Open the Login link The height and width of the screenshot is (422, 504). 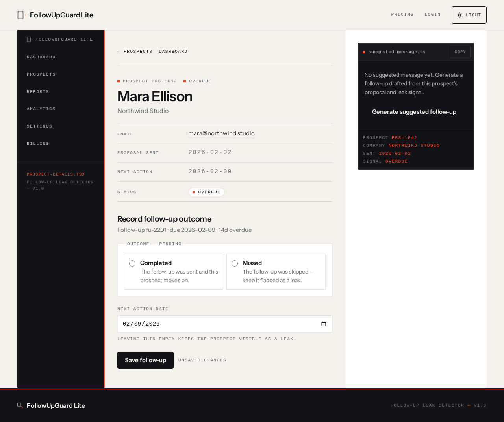pyautogui.click(x=433, y=15)
